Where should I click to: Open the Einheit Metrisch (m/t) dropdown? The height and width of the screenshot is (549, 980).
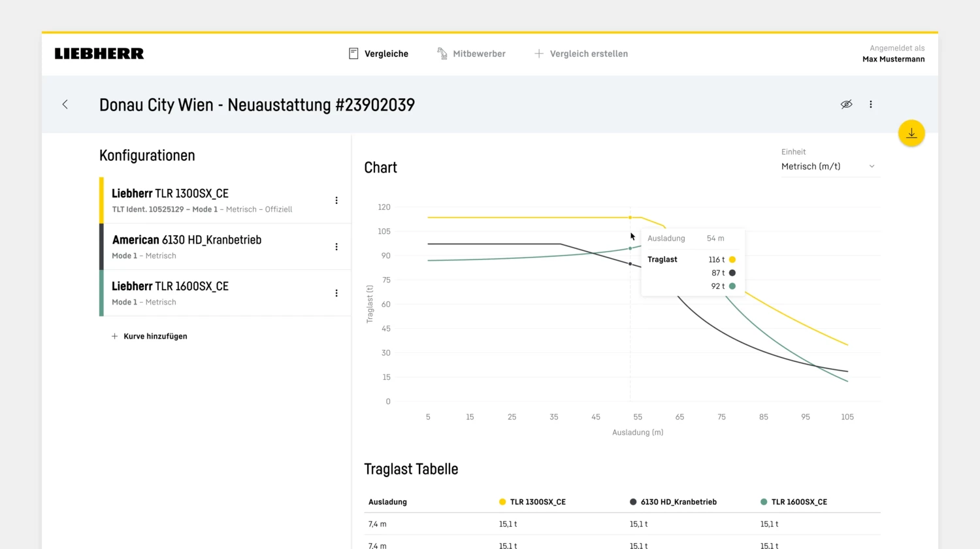coord(830,167)
